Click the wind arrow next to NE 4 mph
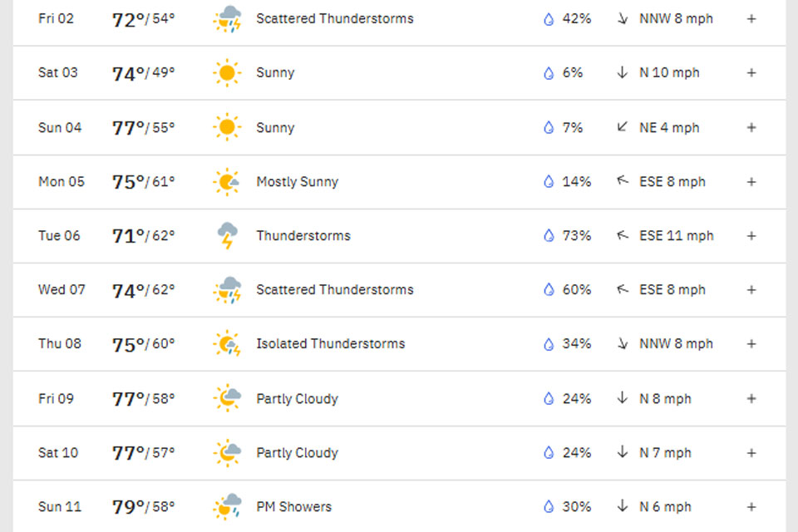The image size is (798, 532). click(x=622, y=127)
